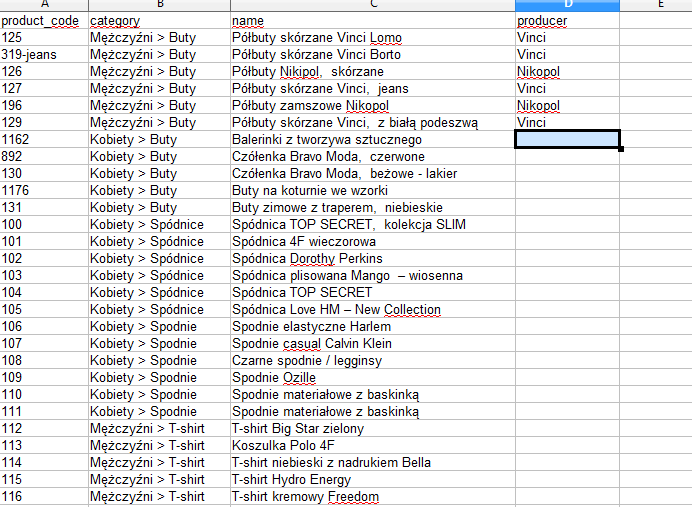Click cell 'Balerinki z tworzywa sztucznego'
692x507 pixels.
tap(372, 139)
